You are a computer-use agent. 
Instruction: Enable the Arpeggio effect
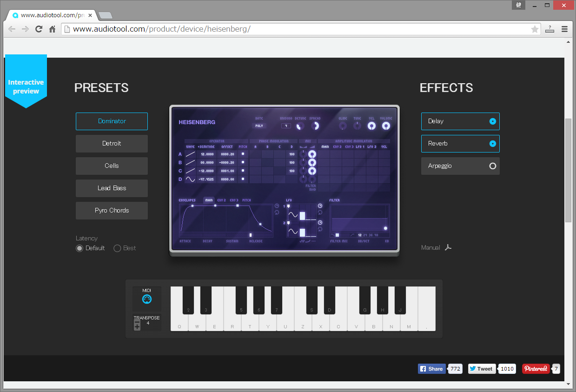coord(460,166)
